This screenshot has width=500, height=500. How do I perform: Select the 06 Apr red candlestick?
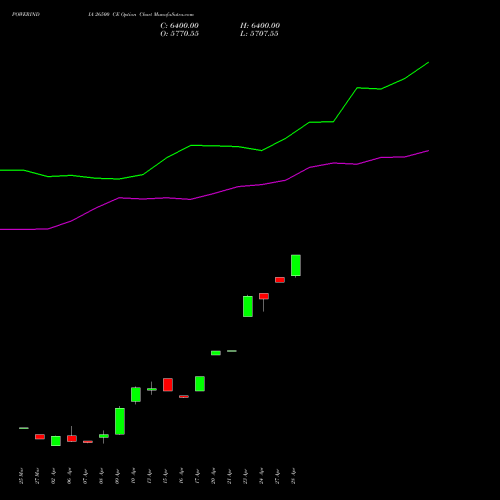tap(72, 438)
